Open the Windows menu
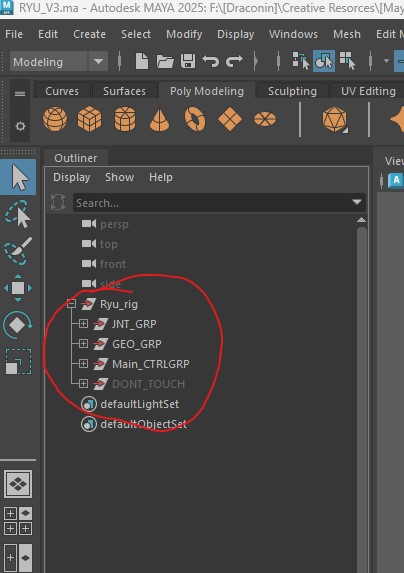The width and height of the screenshot is (404, 573). point(293,34)
